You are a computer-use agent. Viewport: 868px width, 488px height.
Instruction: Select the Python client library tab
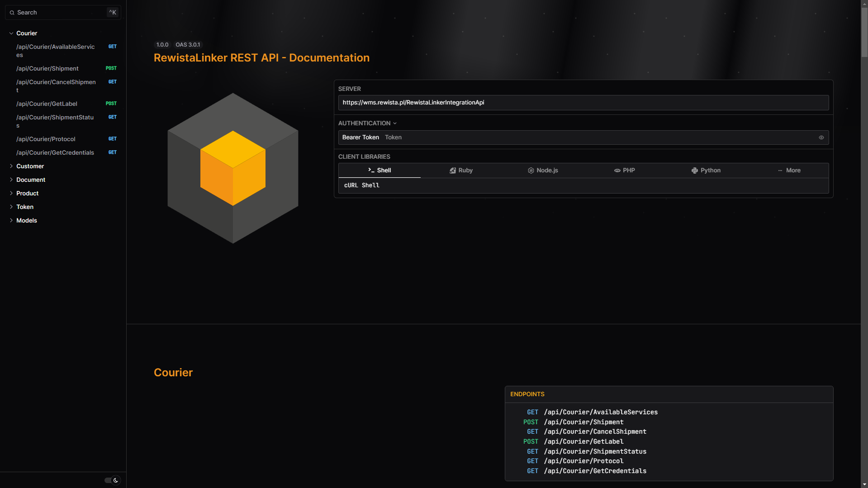706,171
